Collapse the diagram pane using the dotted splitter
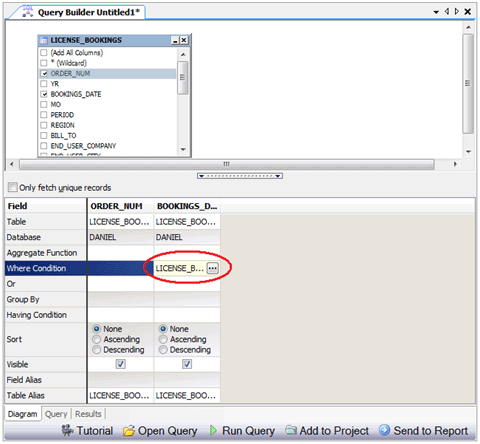 tap(240, 176)
